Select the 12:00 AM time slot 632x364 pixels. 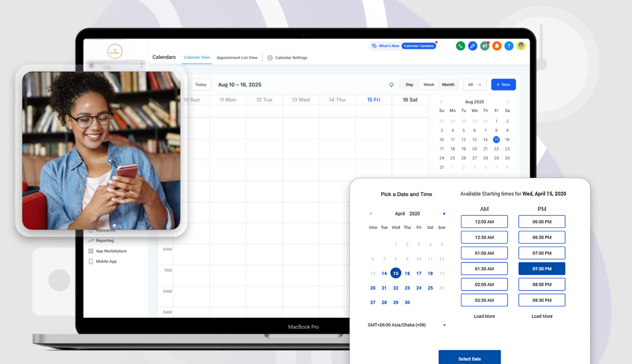484,221
